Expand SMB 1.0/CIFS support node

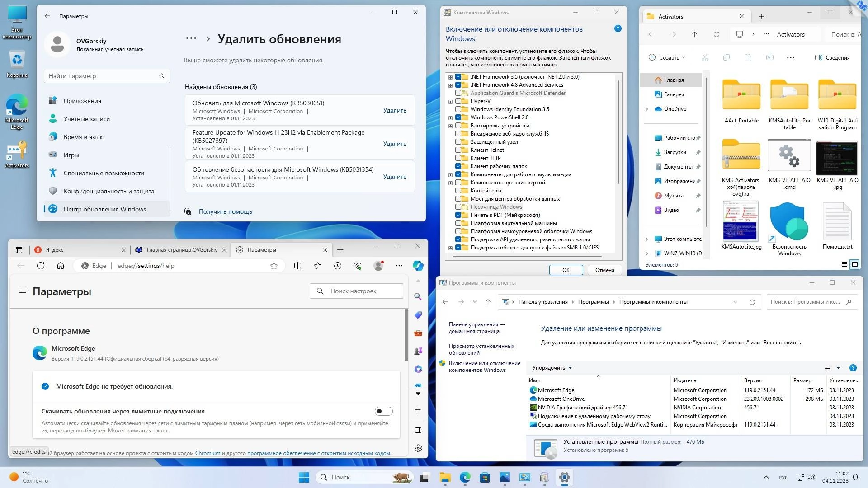click(450, 248)
